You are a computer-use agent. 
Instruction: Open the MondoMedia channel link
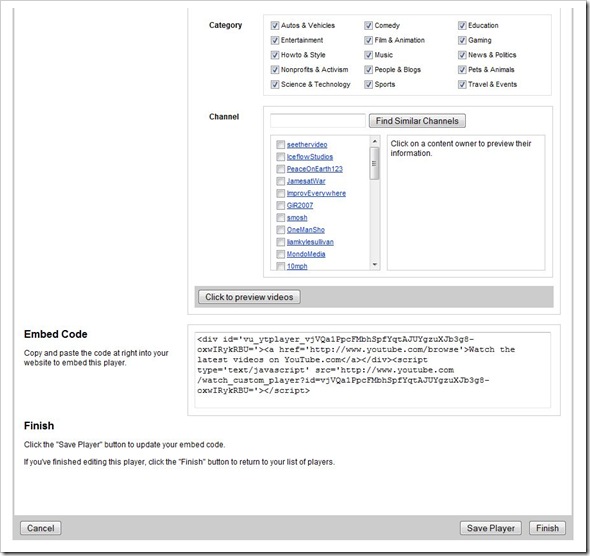306,254
